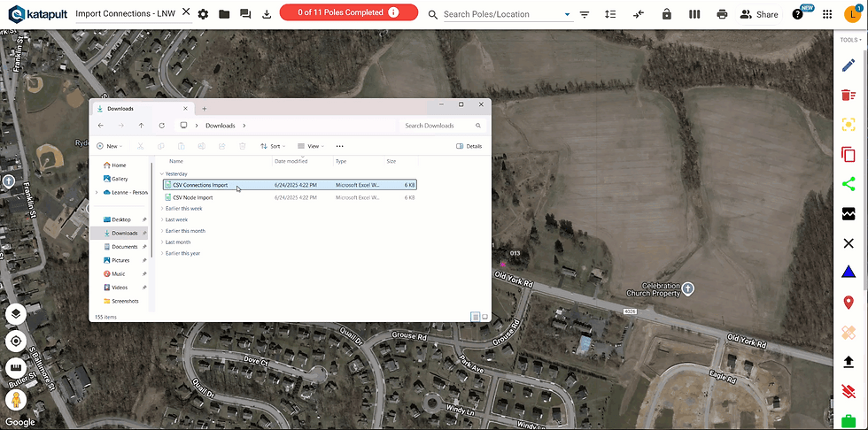
Task: Select the red copy tool
Action: 849,154
